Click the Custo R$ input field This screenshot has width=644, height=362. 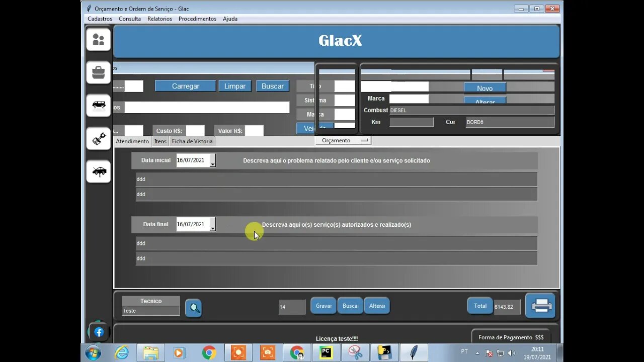point(195,131)
